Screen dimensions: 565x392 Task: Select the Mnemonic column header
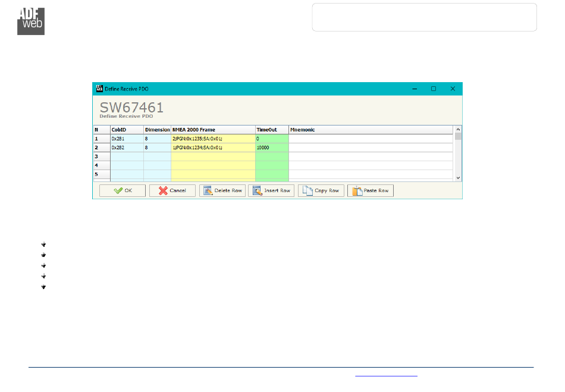[x=371, y=130]
